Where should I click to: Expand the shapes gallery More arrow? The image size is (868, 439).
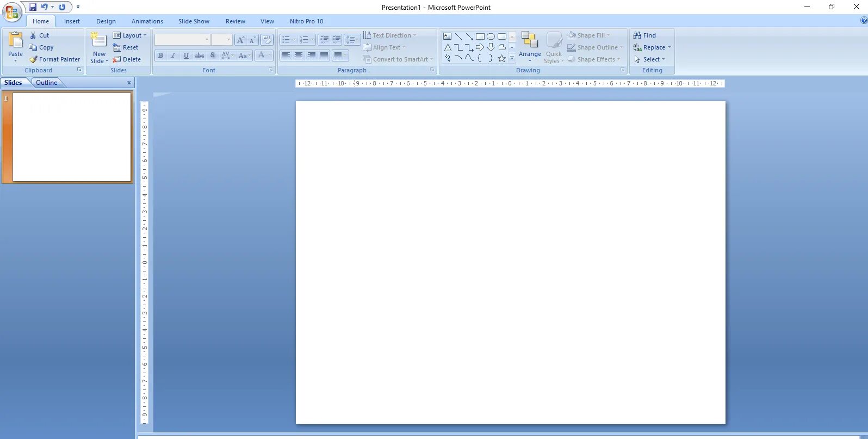click(512, 58)
